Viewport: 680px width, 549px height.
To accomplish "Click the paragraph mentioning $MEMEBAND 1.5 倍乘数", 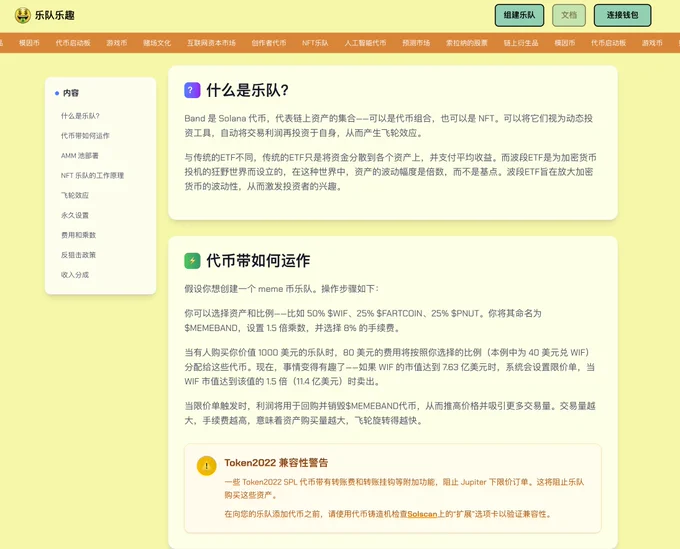I will pos(363,320).
